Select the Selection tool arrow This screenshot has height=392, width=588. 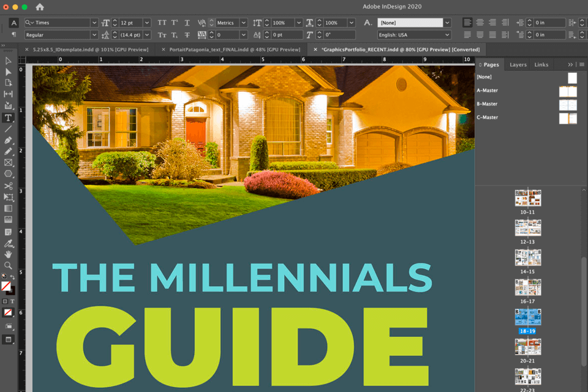pyautogui.click(x=8, y=61)
